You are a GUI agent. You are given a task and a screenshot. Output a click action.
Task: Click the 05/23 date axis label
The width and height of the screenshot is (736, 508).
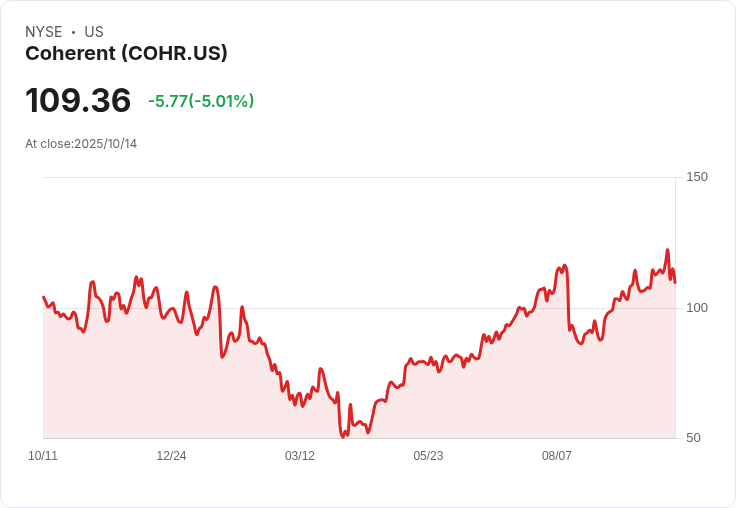(428, 456)
